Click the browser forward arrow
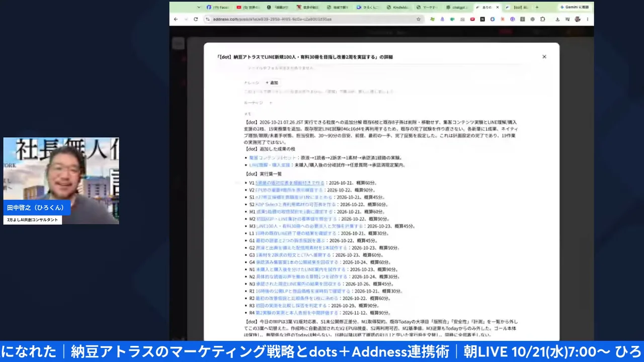The width and height of the screenshot is (644, 362). point(186,19)
